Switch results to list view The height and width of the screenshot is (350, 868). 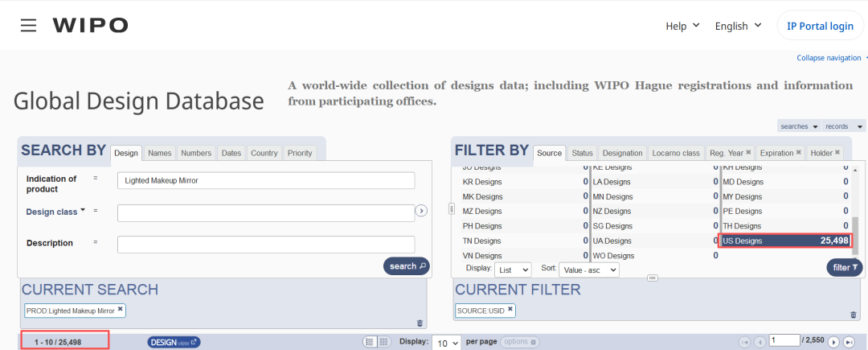[370, 342]
